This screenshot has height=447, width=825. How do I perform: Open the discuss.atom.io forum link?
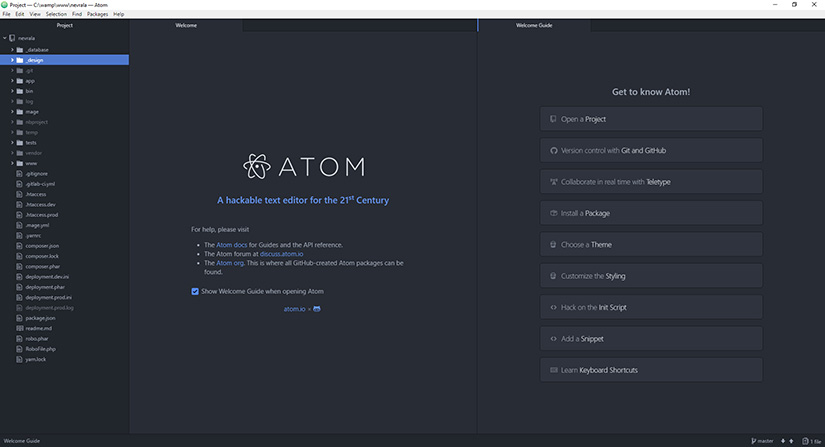coord(281,254)
